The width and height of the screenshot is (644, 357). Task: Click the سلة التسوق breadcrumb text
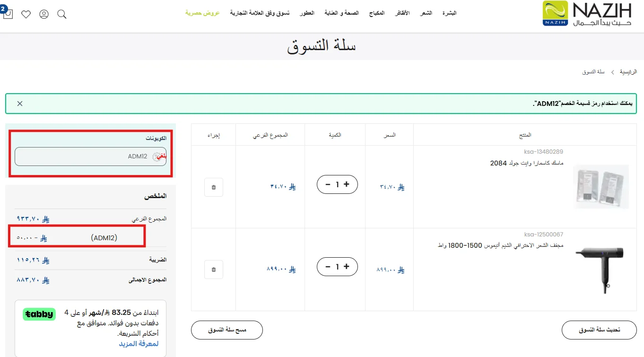coord(593,72)
